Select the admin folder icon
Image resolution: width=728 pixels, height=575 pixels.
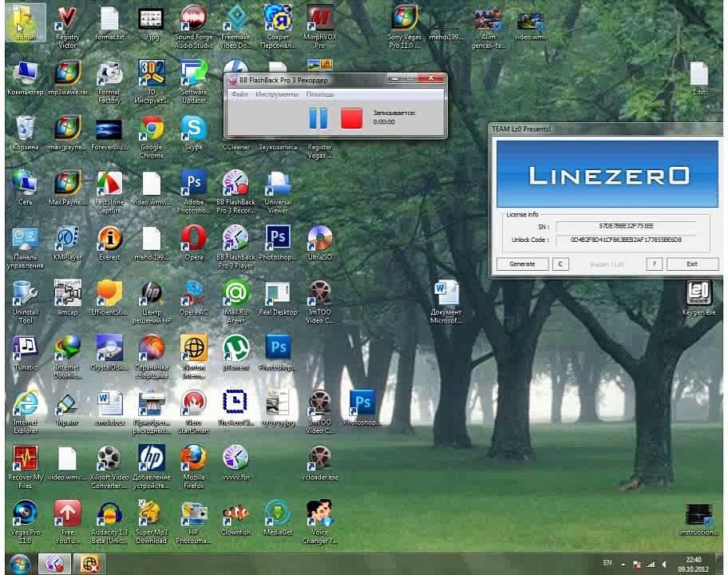pos(25,23)
